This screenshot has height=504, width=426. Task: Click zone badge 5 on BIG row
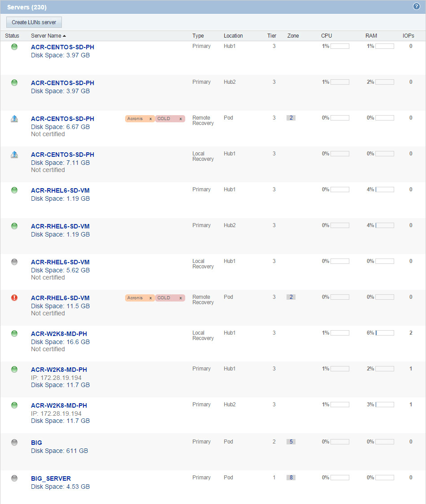click(x=291, y=442)
